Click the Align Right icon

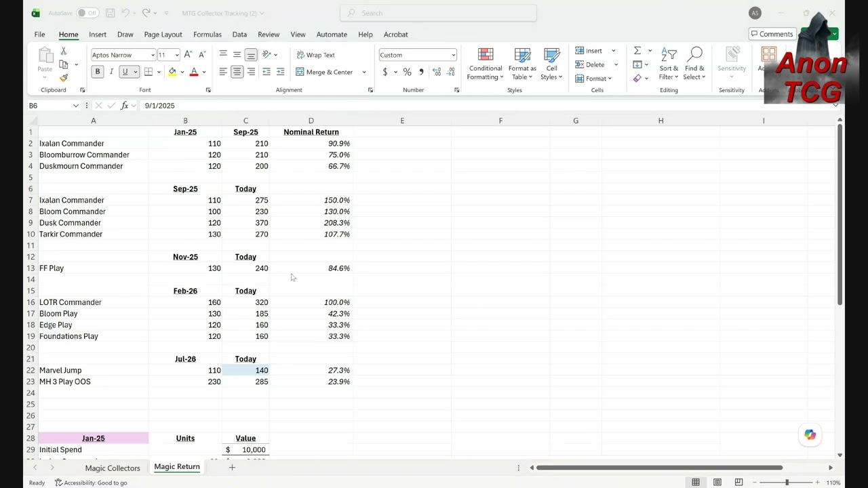pos(251,72)
